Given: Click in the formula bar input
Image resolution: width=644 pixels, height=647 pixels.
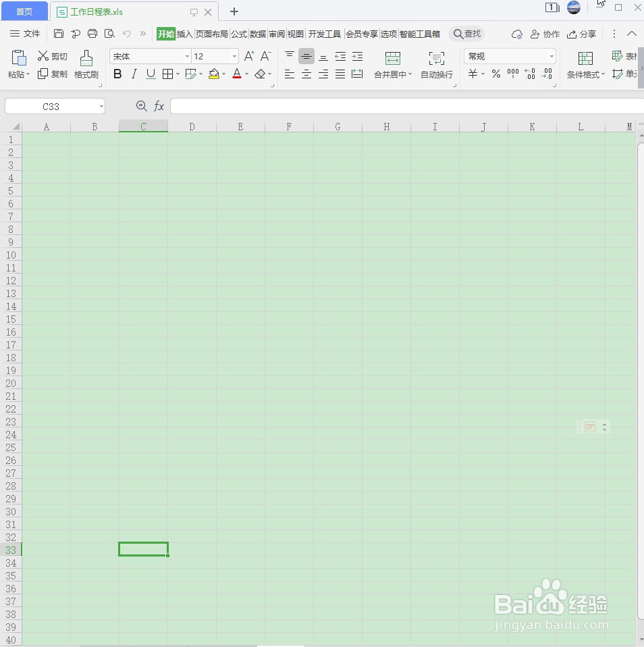Looking at the screenshot, I should [x=407, y=106].
